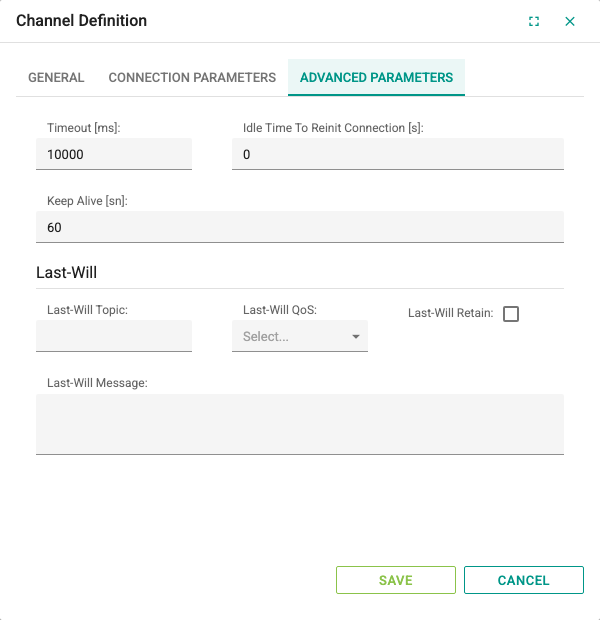Click the Last-Will Topic input
This screenshot has width=600, height=620.
click(114, 336)
